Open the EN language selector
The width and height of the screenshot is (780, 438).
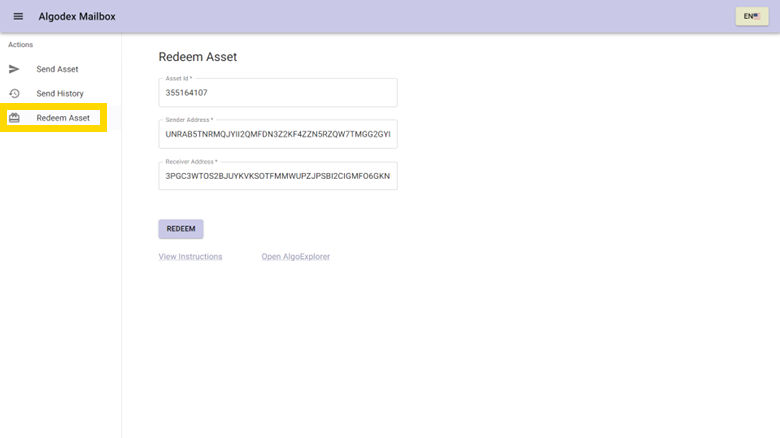[751, 17]
